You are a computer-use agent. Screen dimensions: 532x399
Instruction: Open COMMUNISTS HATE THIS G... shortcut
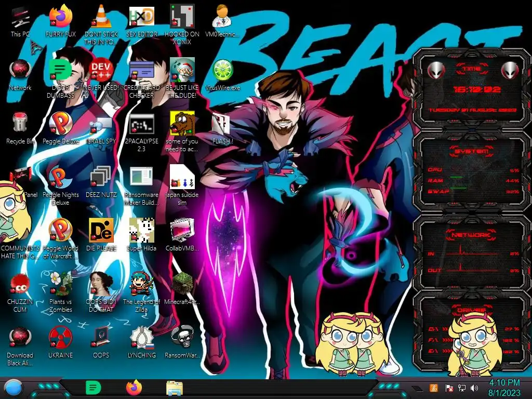(20, 252)
